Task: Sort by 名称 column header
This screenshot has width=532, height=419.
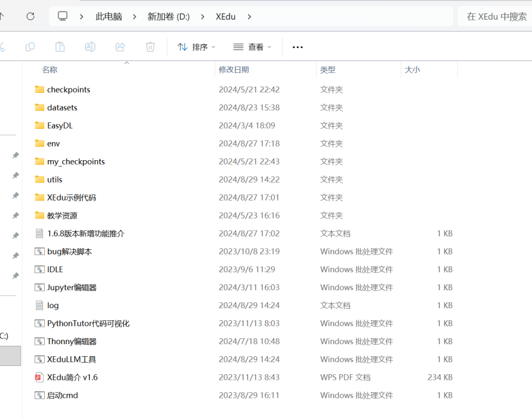Action: [50, 70]
